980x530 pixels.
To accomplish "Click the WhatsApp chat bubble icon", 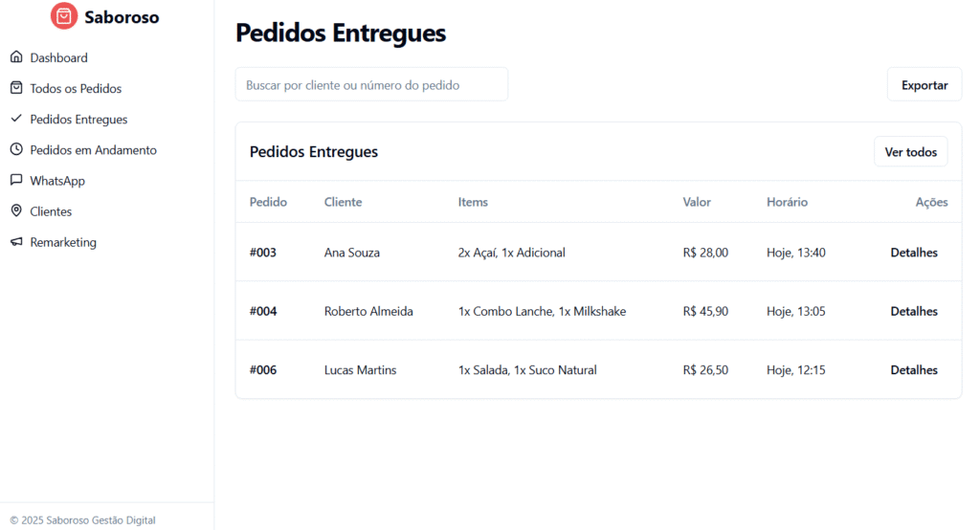I will tap(16, 181).
